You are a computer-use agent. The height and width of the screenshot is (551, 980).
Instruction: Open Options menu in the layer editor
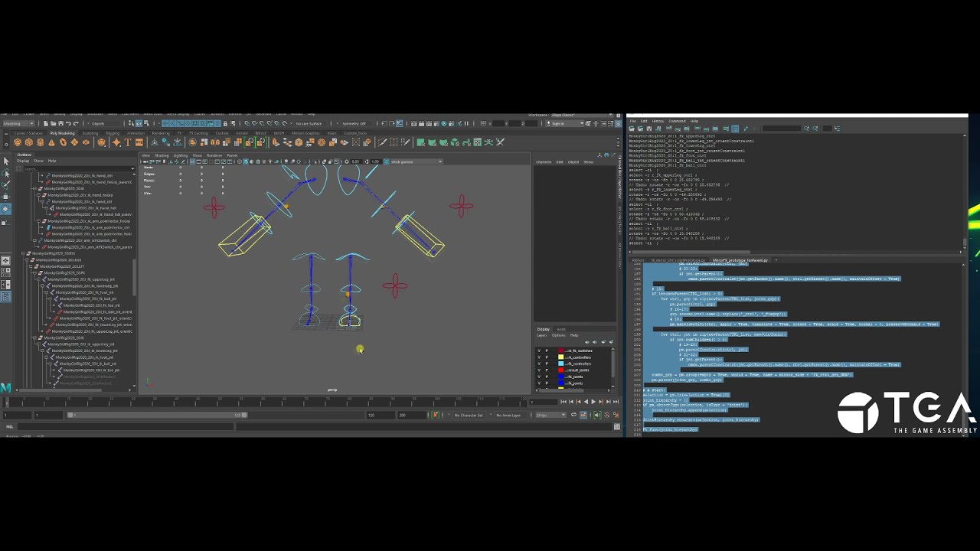(x=559, y=335)
